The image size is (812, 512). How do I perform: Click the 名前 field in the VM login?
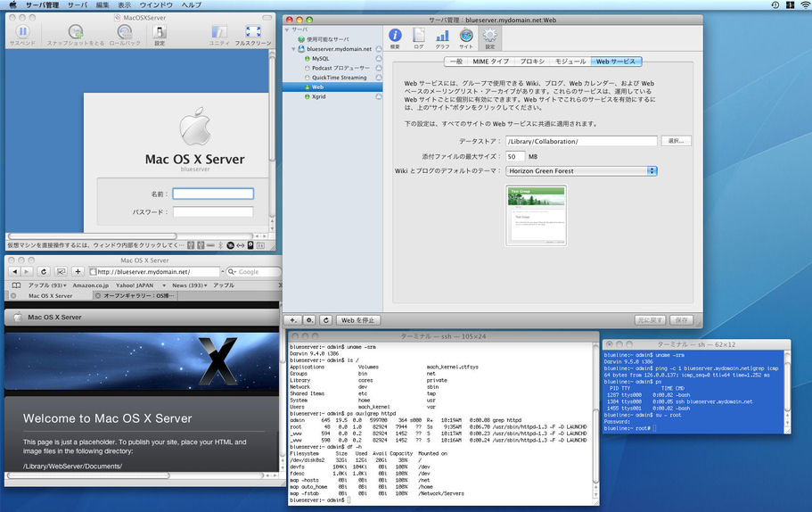[213, 194]
